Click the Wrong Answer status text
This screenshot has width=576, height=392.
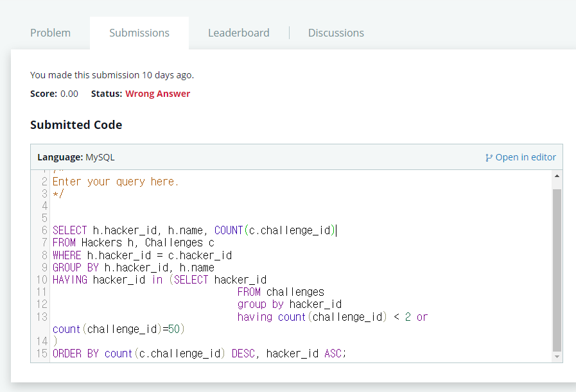[157, 94]
